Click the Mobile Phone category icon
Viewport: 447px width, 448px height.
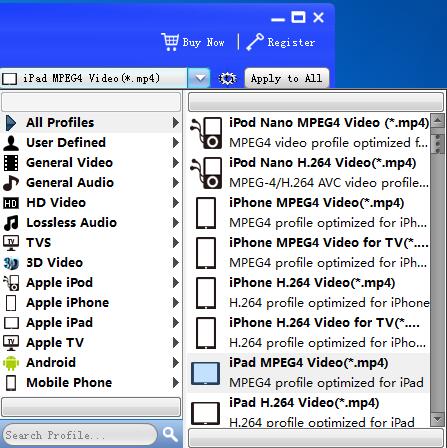11,383
